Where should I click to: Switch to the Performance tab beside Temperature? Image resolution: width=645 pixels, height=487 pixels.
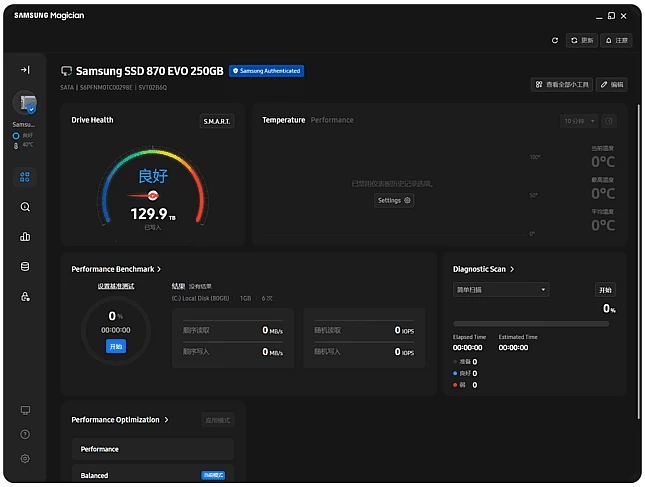point(332,120)
